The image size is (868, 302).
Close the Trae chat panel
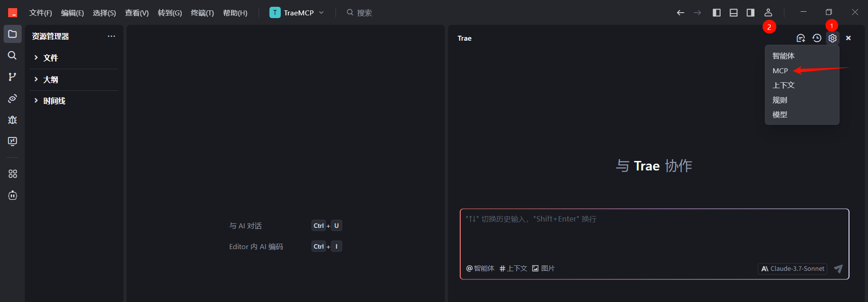click(849, 38)
